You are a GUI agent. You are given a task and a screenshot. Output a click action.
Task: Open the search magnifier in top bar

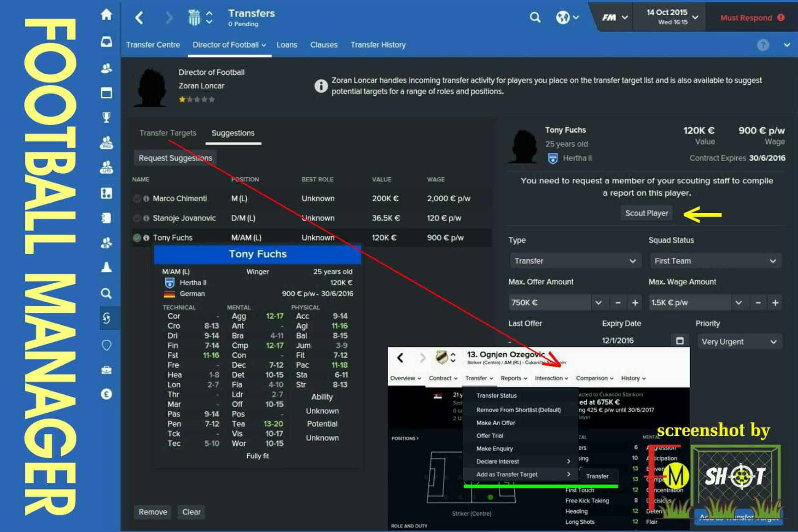535,18
